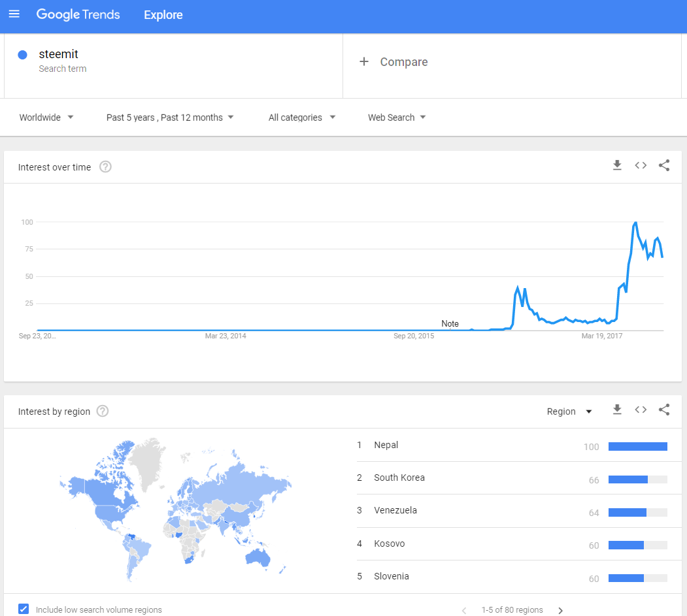Viewport: 687px width, 616px height.
Task: Click the South Korea interest bar
Action: click(637, 479)
